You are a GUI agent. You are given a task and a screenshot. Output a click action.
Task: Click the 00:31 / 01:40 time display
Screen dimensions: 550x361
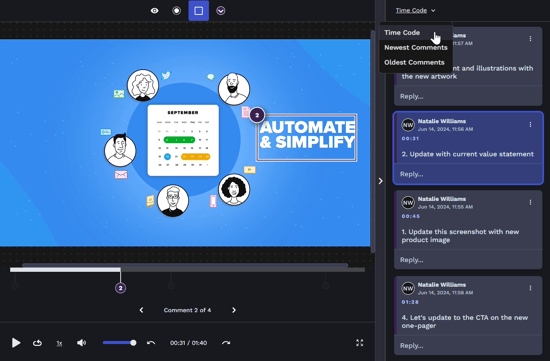click(x=188, y=343)
